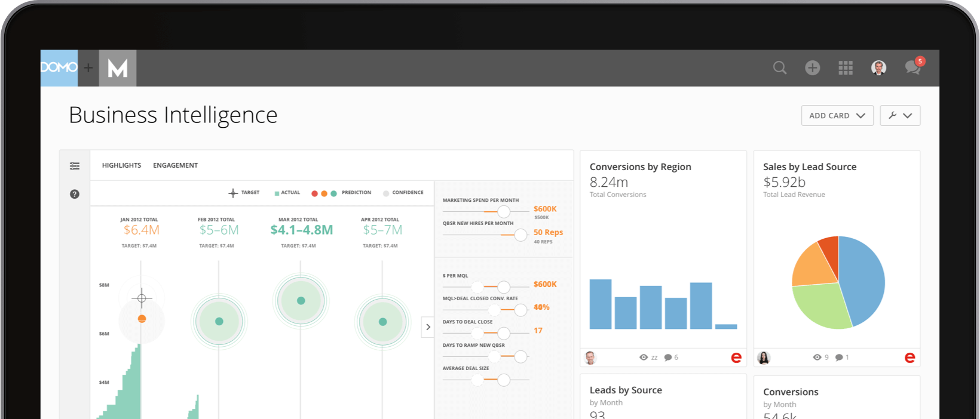The height and width of the screenshot is (419, 980).
Task: Open the Conversions by Region card title
Action: pos(640,167)
